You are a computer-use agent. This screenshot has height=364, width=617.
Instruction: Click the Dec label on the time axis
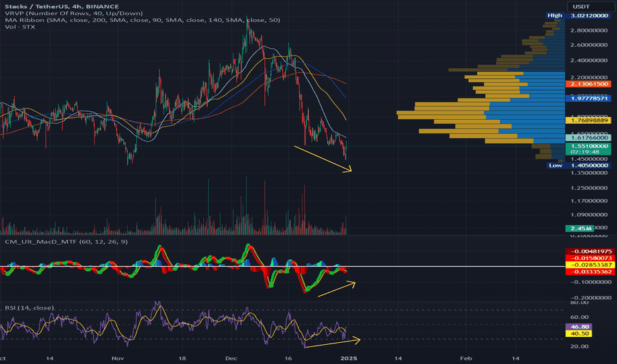click(232, 358)
